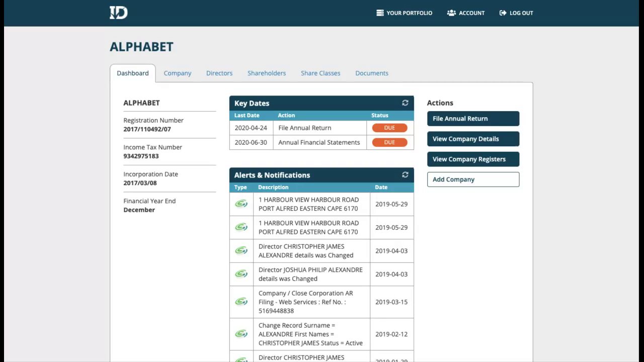Click the Date column header in Alerts
Screen dimensions: 644x362
click(x=381, y=188)
